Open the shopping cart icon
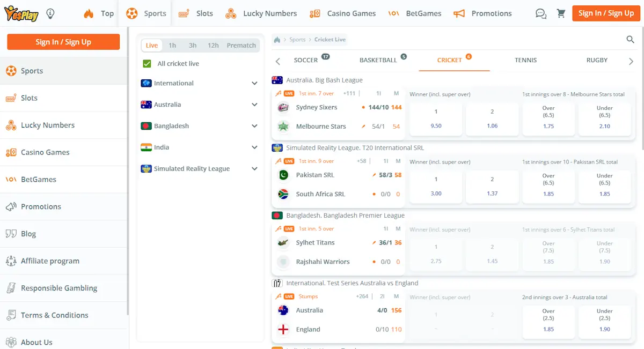644x349 pixels. click(x=561, y=13)
